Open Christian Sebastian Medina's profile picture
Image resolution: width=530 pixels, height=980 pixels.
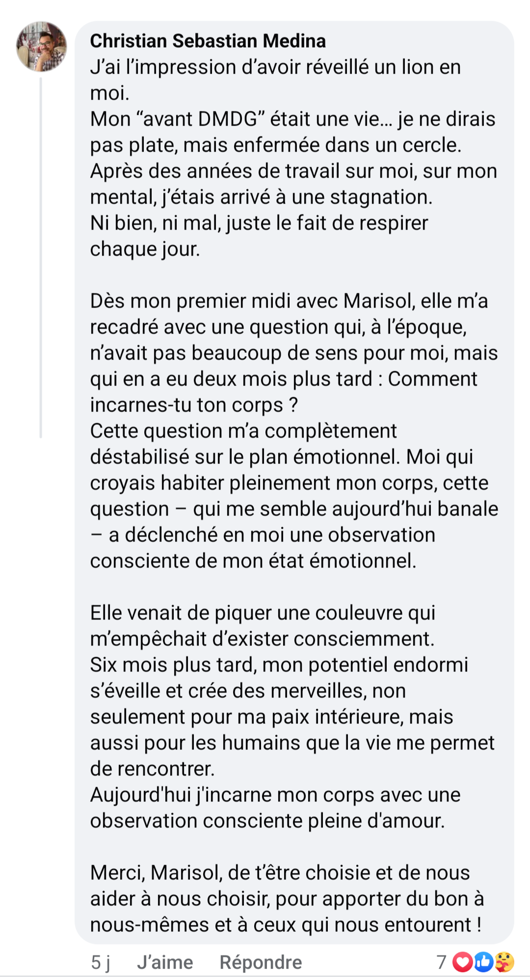(x=41, y=47)
